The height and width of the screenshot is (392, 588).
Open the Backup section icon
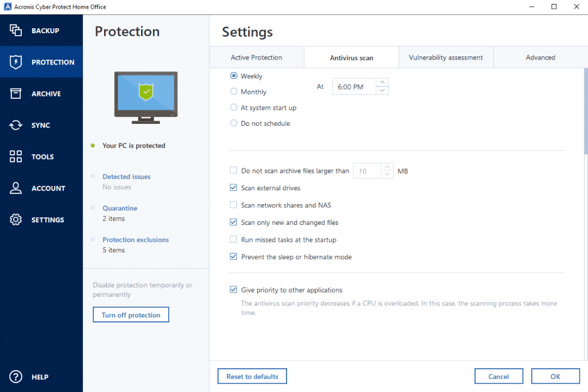point(16,31)
